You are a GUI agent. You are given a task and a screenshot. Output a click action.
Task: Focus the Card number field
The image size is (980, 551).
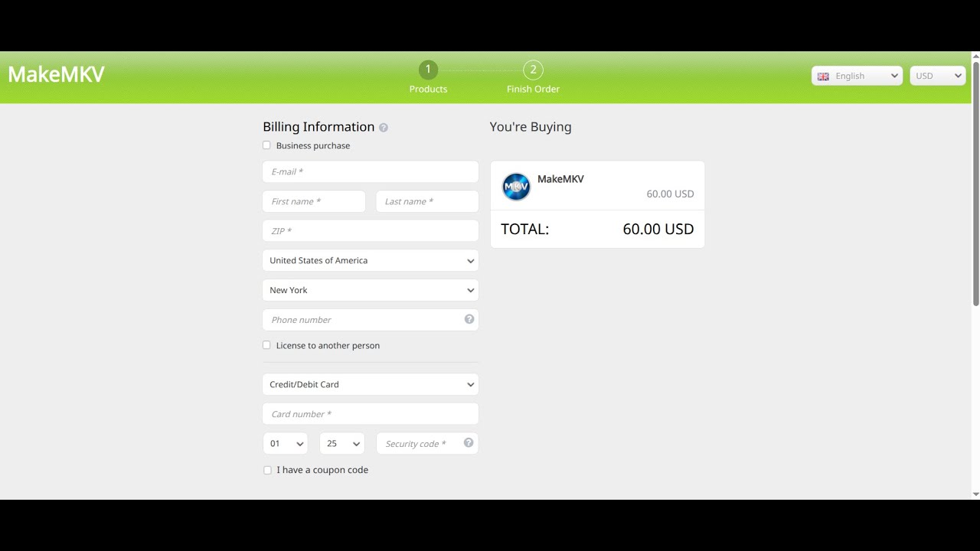click(x=371, y=414)
